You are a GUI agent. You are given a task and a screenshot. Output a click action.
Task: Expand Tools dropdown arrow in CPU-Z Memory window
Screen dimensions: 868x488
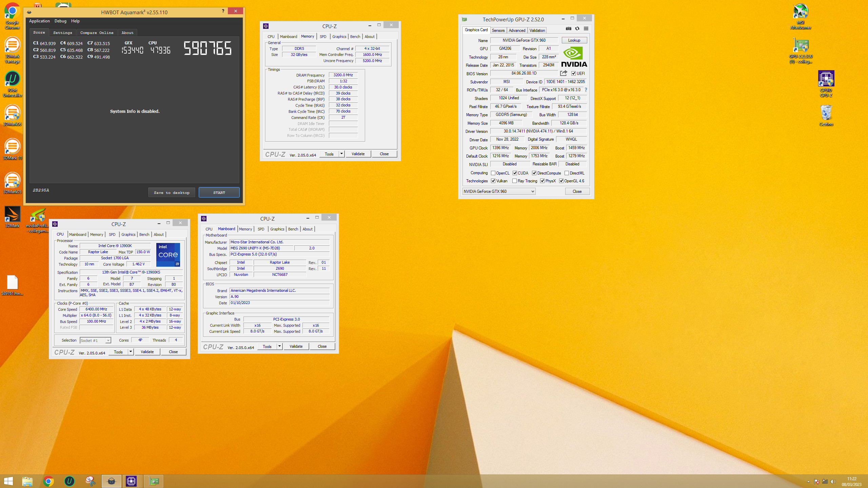(341, 154)
